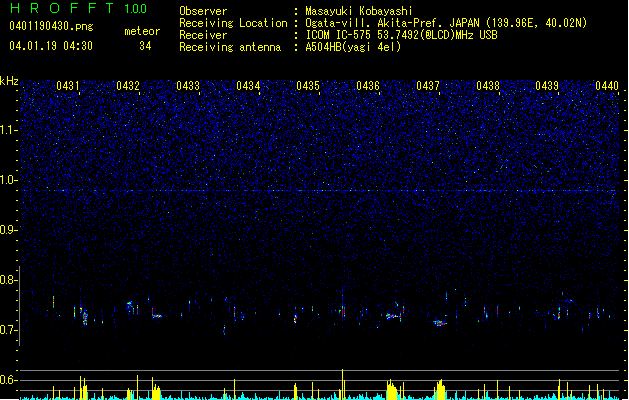
Task: Click the 0.7 kHz axis label
Action: (x=9, y=330)
